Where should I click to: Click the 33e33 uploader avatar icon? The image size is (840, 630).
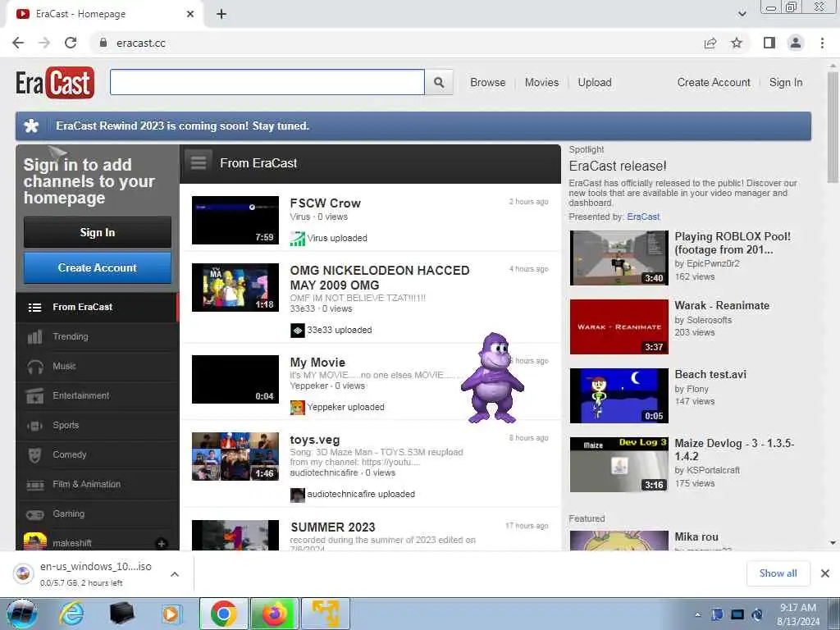(x=297, y=330)
